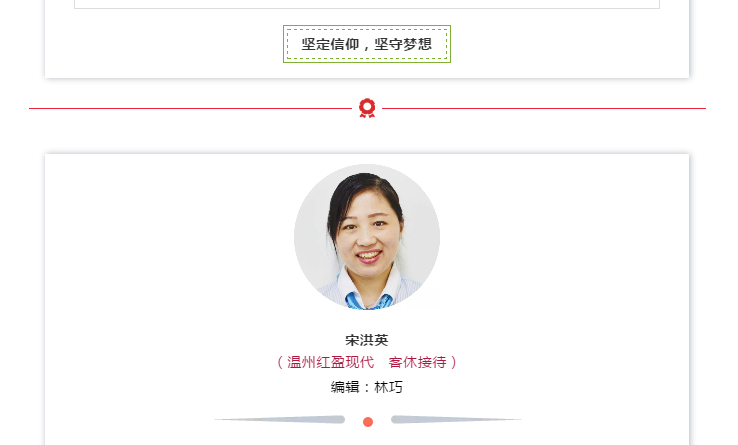The height and width of the screenshot is (445, 738).
Task: Select the name text 宋洪英
Action: 367,340
